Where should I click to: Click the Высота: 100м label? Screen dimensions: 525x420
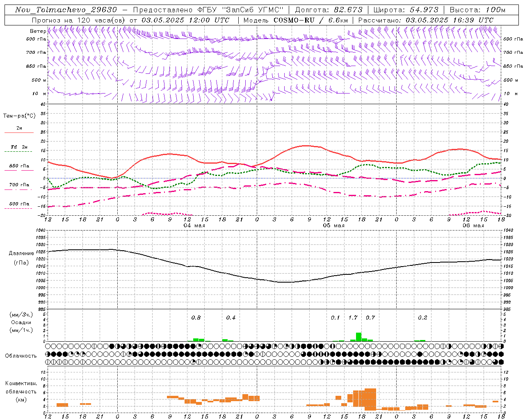[x=477, y=10]
